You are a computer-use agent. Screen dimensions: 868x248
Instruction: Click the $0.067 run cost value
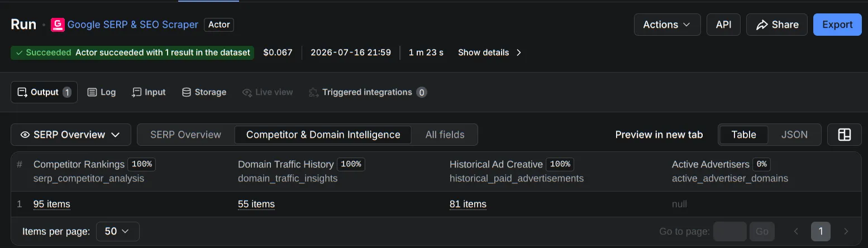278,53
